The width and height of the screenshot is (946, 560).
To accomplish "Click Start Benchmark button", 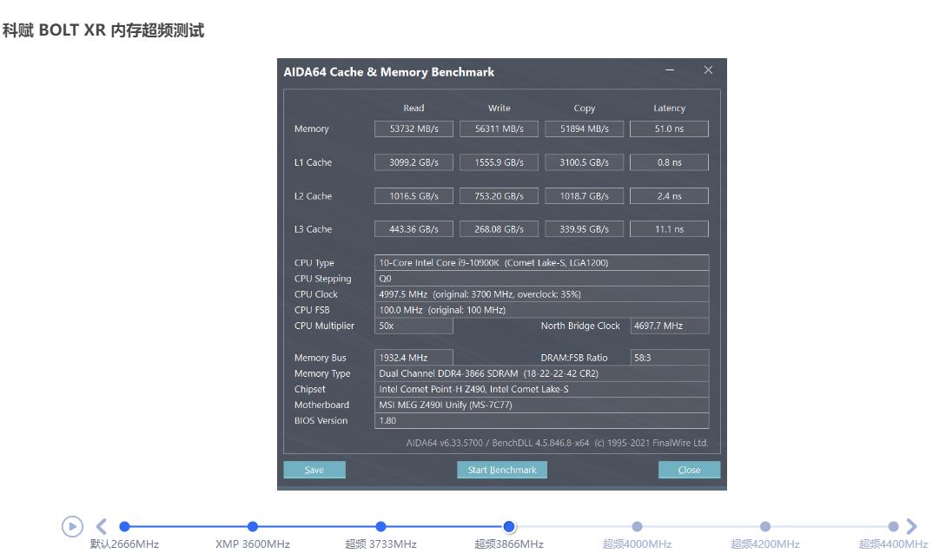I will tap(502, 470).
